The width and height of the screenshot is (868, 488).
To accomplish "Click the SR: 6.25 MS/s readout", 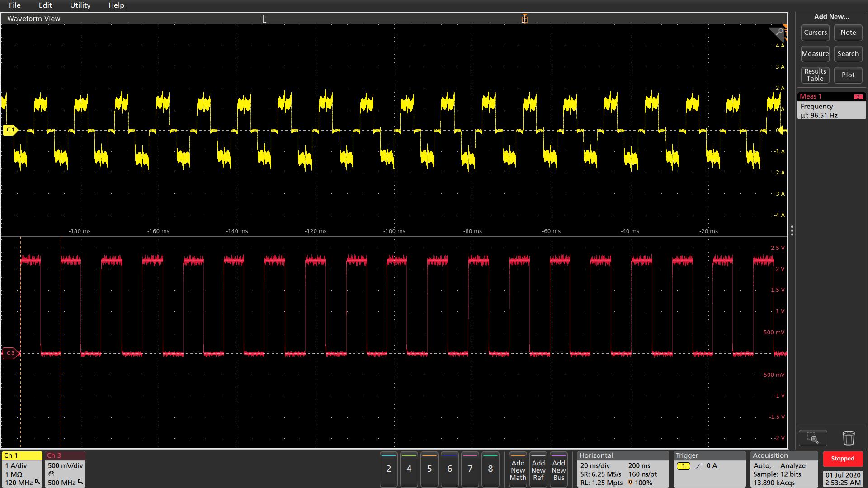I will coord(601,474).
